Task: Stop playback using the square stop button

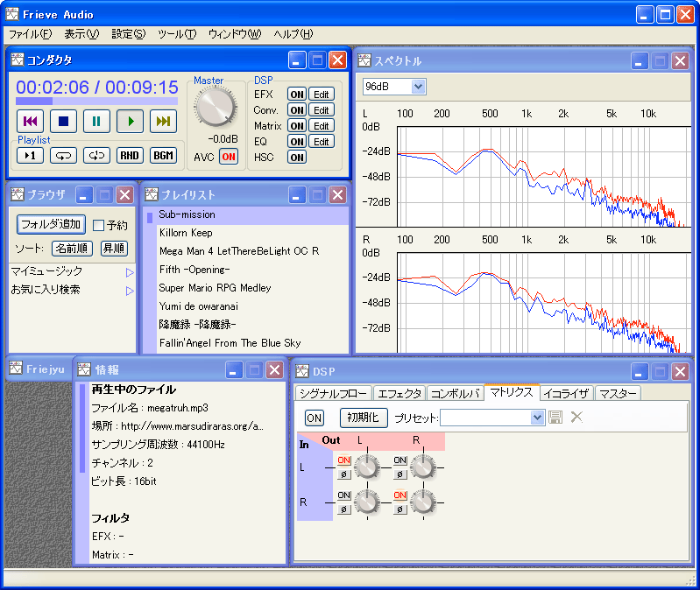Action: (63, 122)
